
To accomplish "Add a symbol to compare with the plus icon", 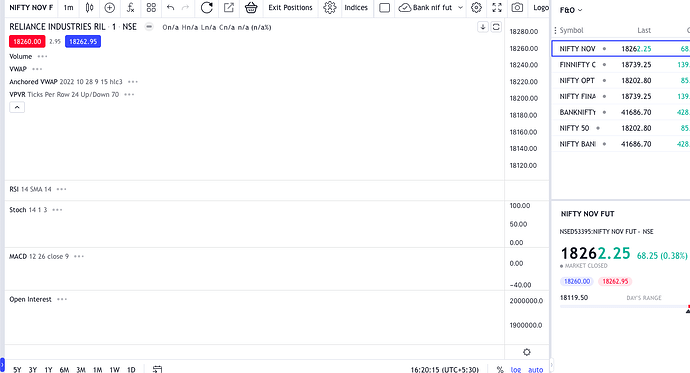I will tap(110, 7).
